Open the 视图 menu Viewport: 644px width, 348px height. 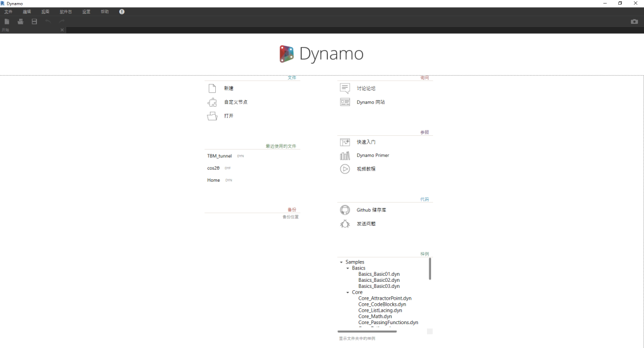(45, 12)
